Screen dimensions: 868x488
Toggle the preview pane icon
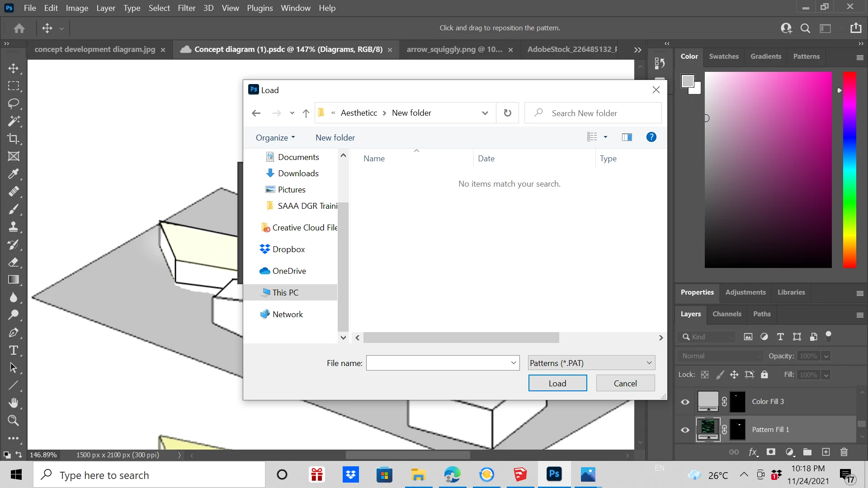(627, 137)
